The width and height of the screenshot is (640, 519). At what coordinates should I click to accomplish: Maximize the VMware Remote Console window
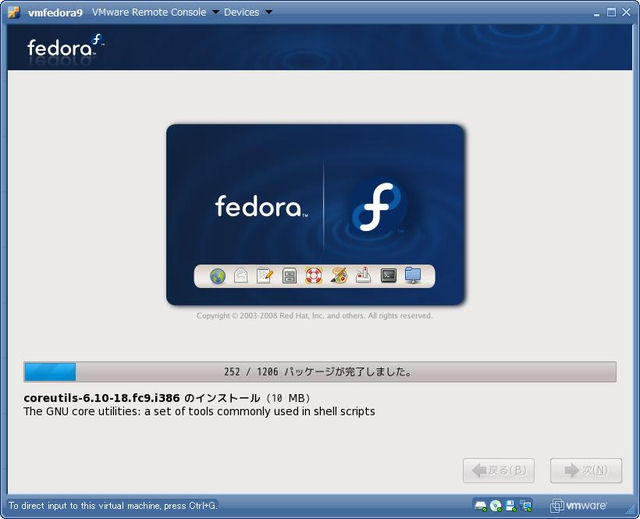(x=611, y=13)
